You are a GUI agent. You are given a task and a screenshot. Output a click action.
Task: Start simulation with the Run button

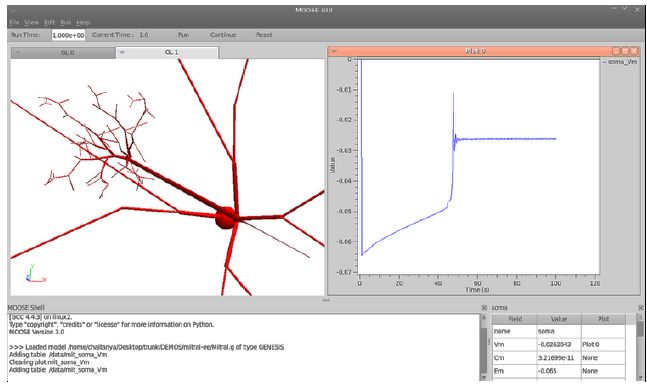point(183,35)
